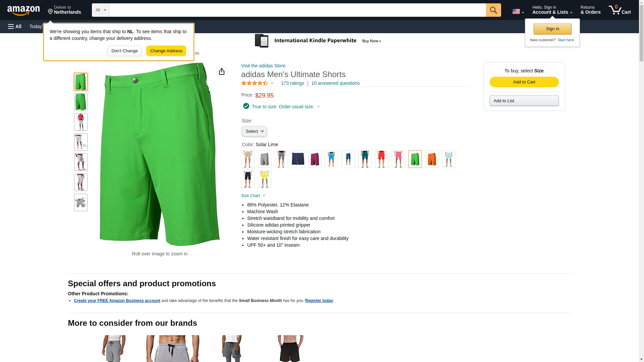Click the search magnifier button
Viewport: 644px width, 362px height.
coord(493,10)
